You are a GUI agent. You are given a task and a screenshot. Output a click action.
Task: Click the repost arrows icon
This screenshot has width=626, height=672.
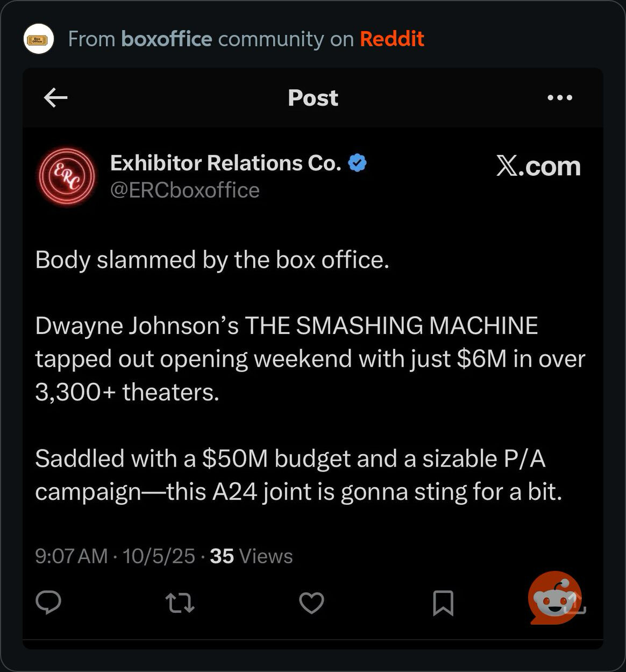(180, 603)
